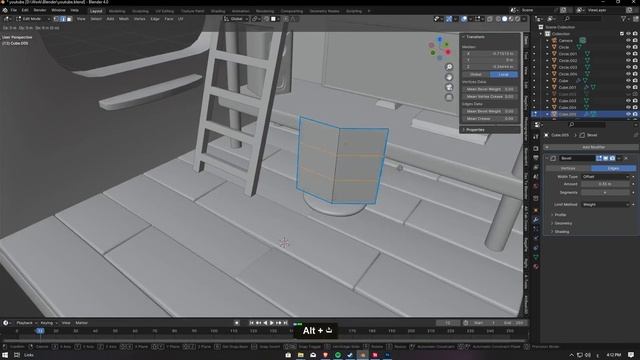The image size is (640, 360).
Task: Disable Circle object in renders camera icon
Action: pos(635,47)
